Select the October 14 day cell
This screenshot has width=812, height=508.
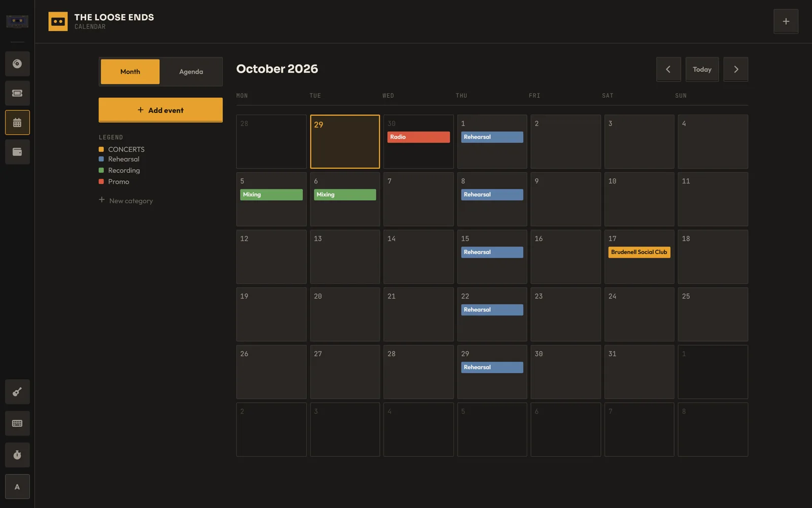pyautogui.click(x=418, y=257)
